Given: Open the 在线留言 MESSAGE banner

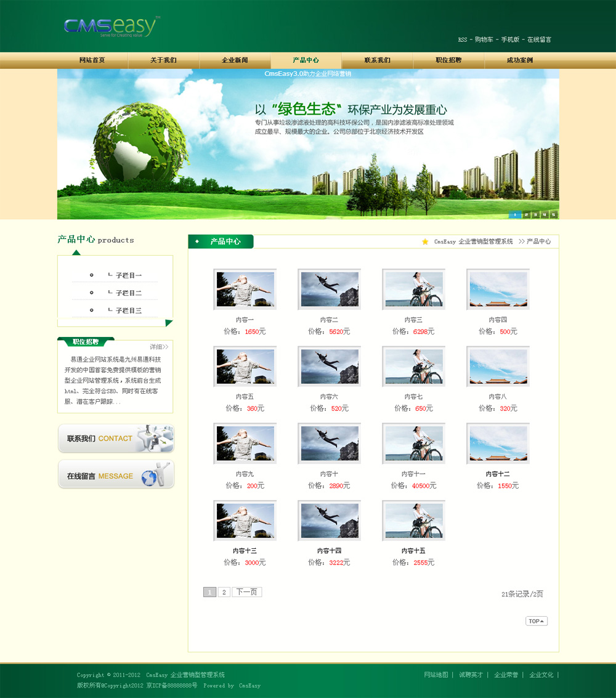Looking at the screenshot, I should coord(116,475).
